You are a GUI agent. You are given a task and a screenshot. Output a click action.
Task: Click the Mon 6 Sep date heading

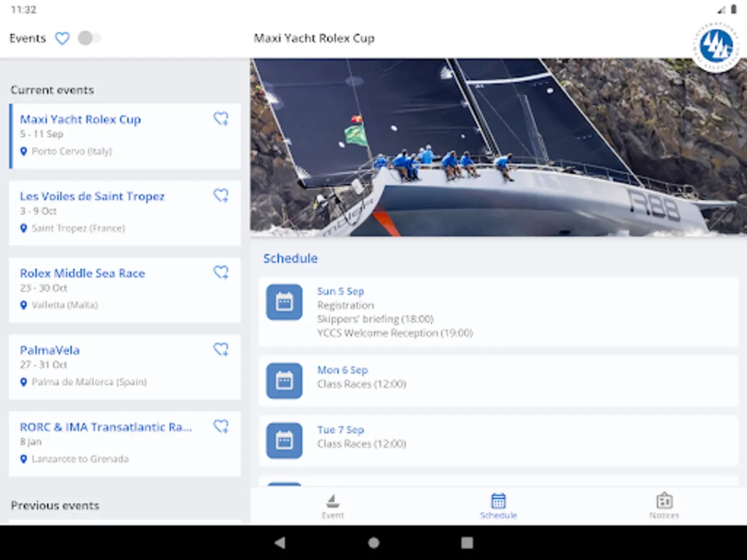(x=342, y=370)
